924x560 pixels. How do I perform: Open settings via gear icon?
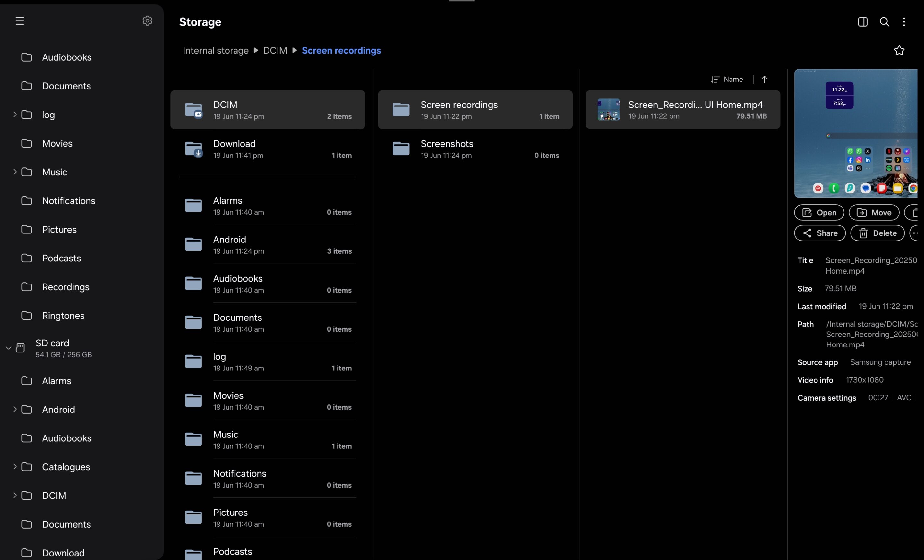coord(147,21)
